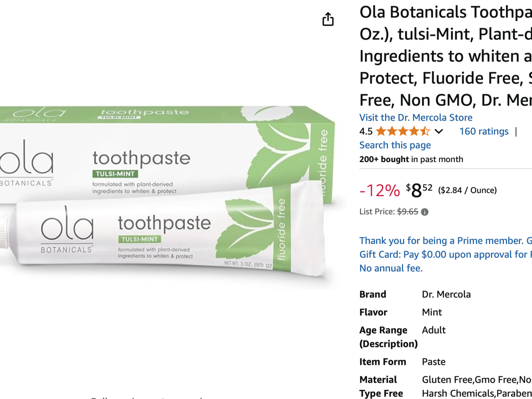
Task: Click the share icon above product image
Action: [x=328, y=20]
